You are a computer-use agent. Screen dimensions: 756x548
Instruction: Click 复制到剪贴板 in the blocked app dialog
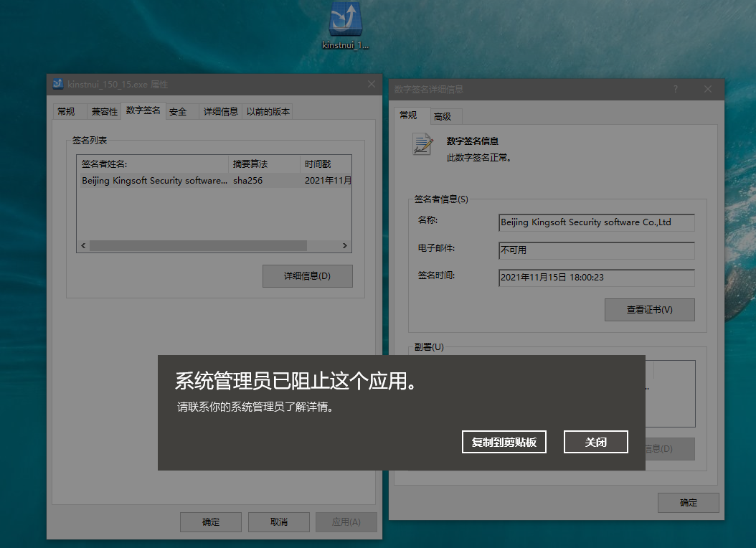click(x=504, y=441)
